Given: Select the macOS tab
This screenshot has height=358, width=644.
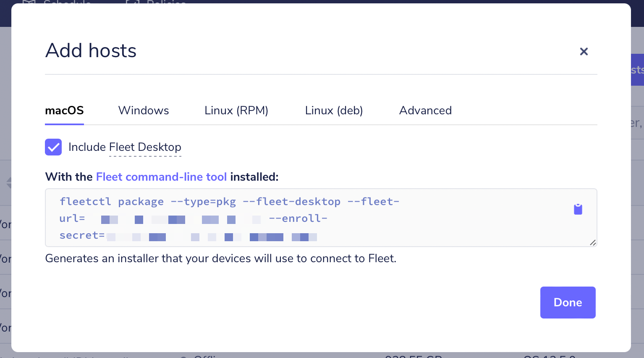Looking at the screenshot, I should point(64,111).
